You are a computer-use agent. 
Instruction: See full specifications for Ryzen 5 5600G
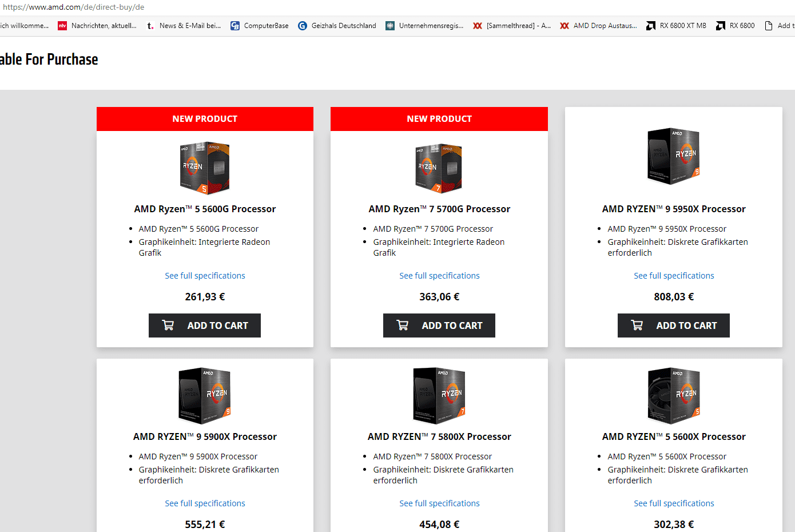pyautogui.click(x=205, y=276)
